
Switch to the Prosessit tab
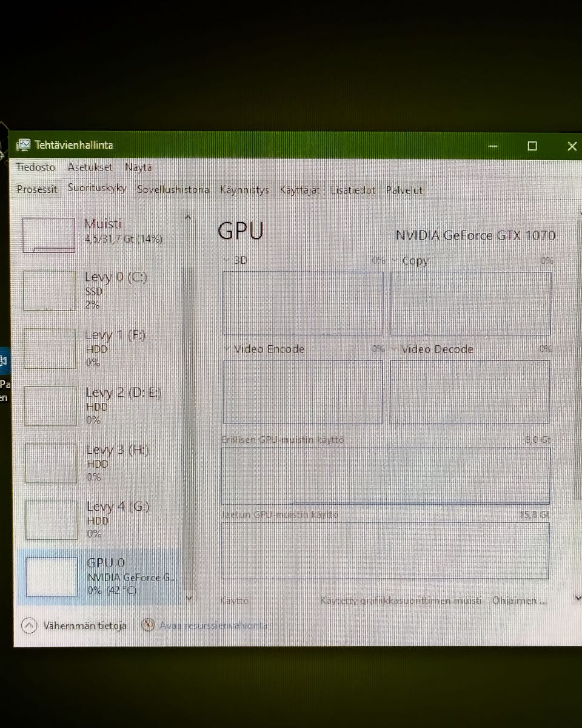(x=37, y=189)
